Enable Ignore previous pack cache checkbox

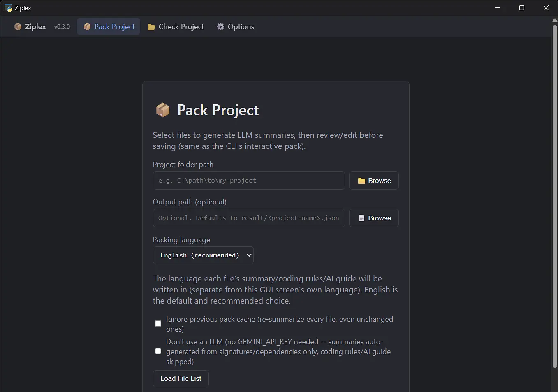158,324
